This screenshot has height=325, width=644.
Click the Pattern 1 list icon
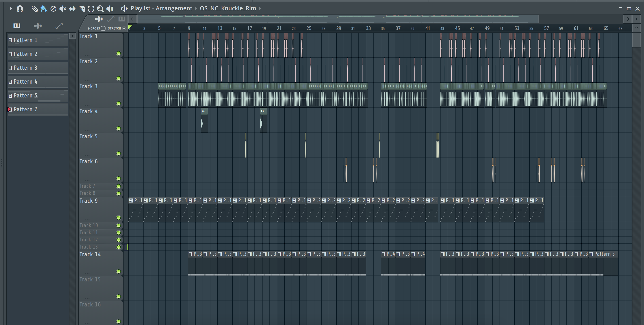click(x=10, y=40)
